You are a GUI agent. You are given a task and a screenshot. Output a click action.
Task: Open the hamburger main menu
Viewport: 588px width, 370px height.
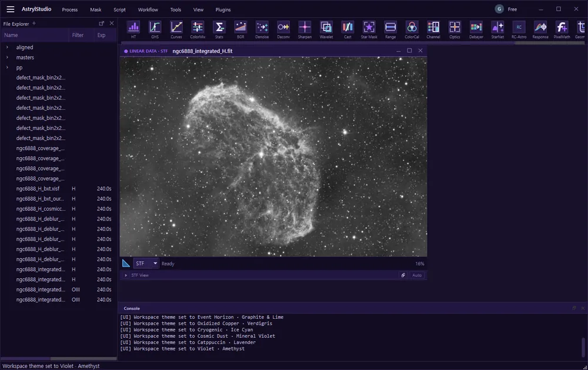click(x=11, y=9)
